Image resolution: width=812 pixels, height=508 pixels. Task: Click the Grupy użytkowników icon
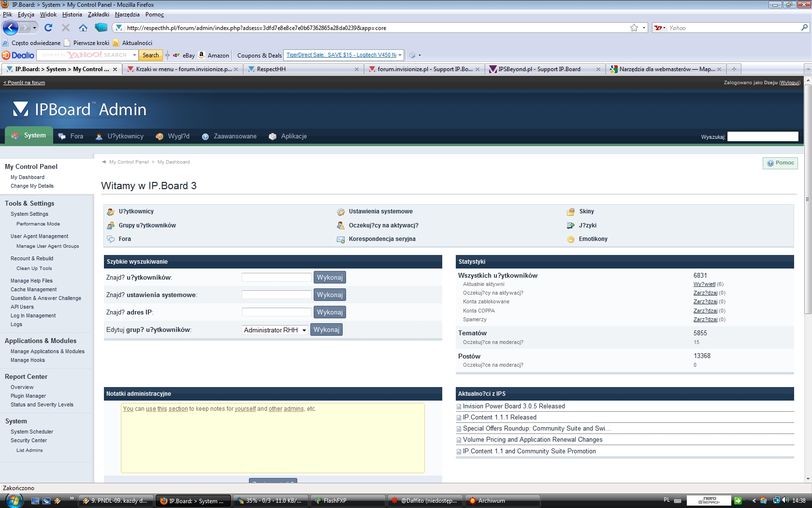pos(111,225)
